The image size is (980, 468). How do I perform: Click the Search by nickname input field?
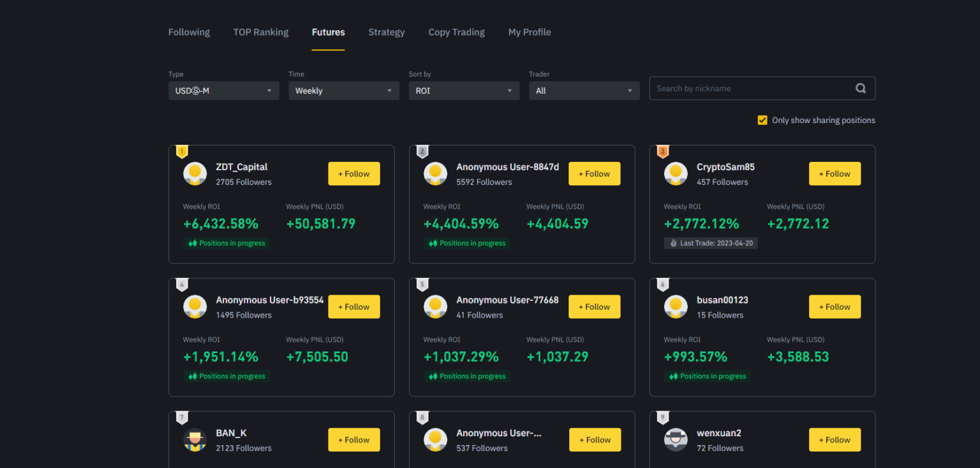[x=734, y=88]
